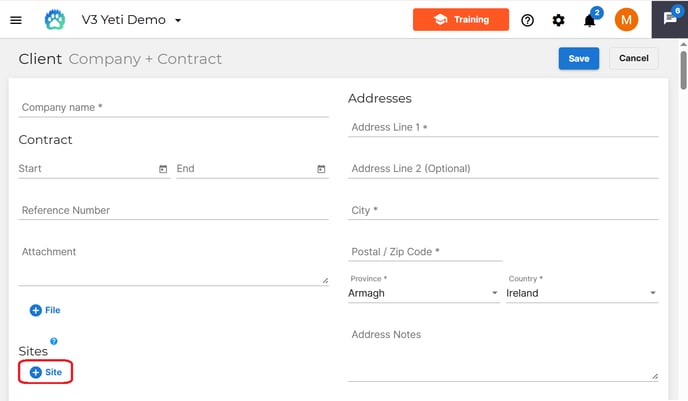Add a file with plus File button
The width and height of the screenshot is (688, 401).
coord(45,310)
